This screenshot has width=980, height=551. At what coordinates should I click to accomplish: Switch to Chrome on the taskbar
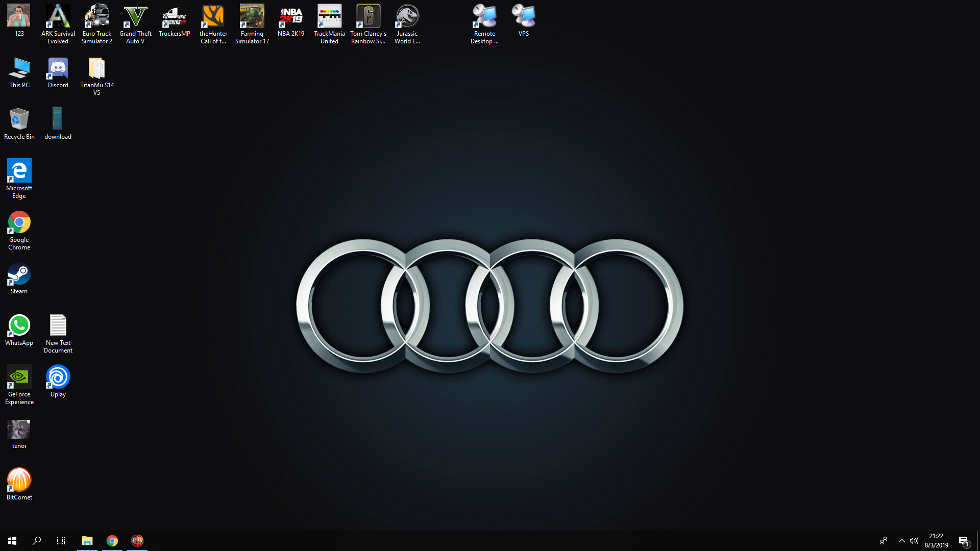tap(112, 541)
